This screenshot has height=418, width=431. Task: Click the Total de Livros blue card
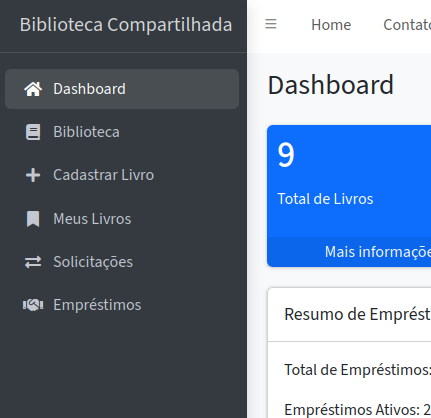pos(349,196)
